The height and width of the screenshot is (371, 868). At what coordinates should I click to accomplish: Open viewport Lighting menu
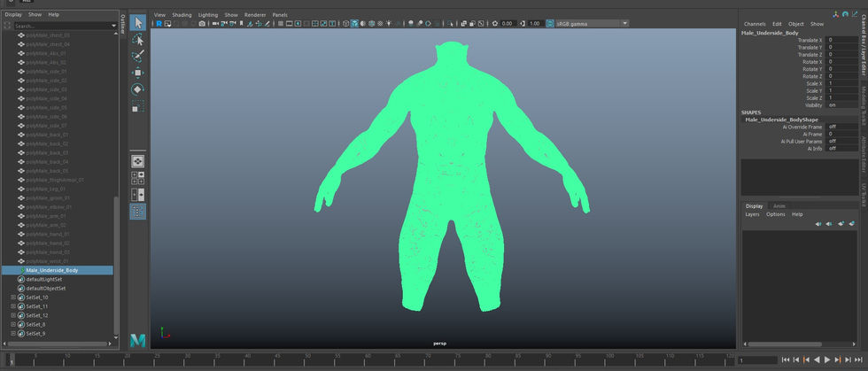(208, 15)
